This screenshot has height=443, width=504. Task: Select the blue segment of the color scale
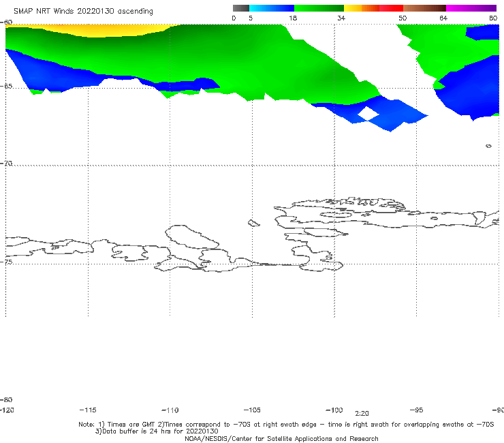pos(272,8)
